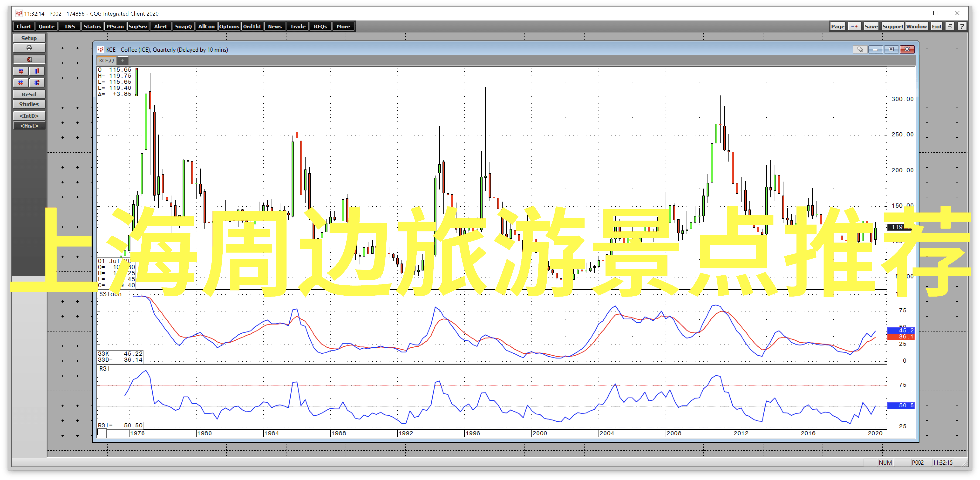Click NUM indicator in status bar
The width and height of the screenshot is (980, 480).
885,463
